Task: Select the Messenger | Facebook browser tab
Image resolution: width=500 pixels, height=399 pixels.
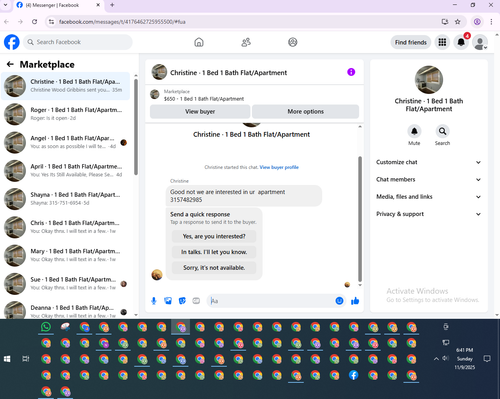Action: [x=58, y=5]
